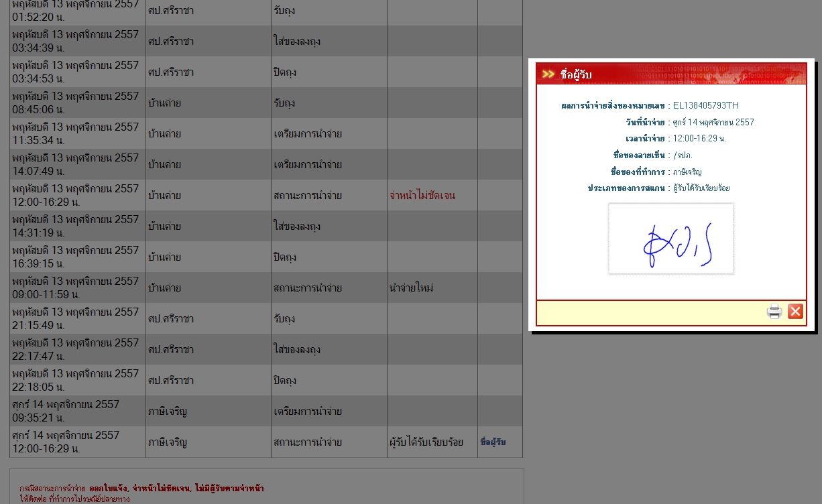This screenshot has height=504, width=822.
Task: Click the popup label 'ผลการนำจ่ายสิ่งของหมายเลข'
Action: [613, 106]
